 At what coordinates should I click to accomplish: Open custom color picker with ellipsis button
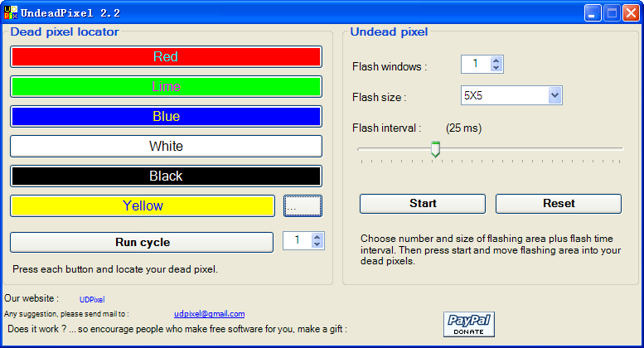coord(303,205)
